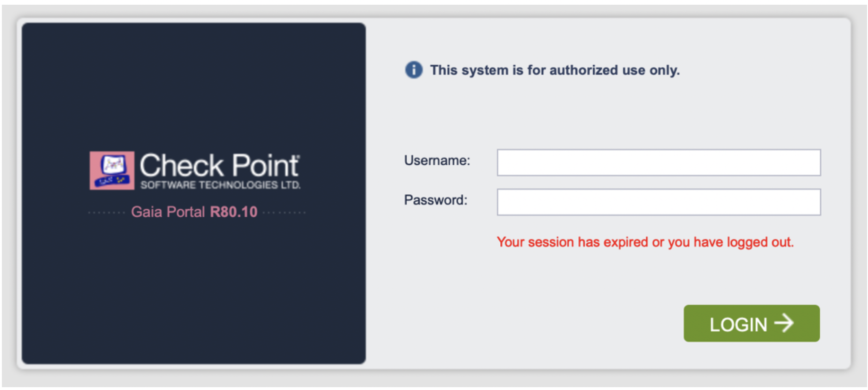The image size is (868, 390).
Task: Click the "Check Point" brand name text
Action: click(x=219, y=166)
